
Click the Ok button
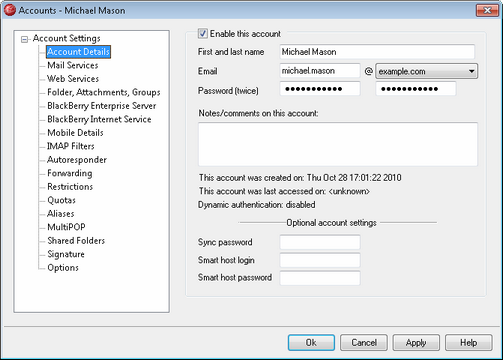(311, 343)
